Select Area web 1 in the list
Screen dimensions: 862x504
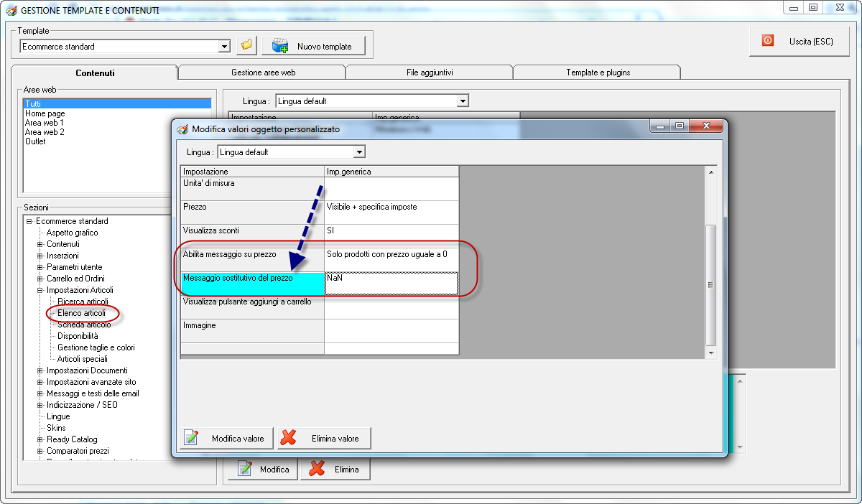click(x=44, y=123)
